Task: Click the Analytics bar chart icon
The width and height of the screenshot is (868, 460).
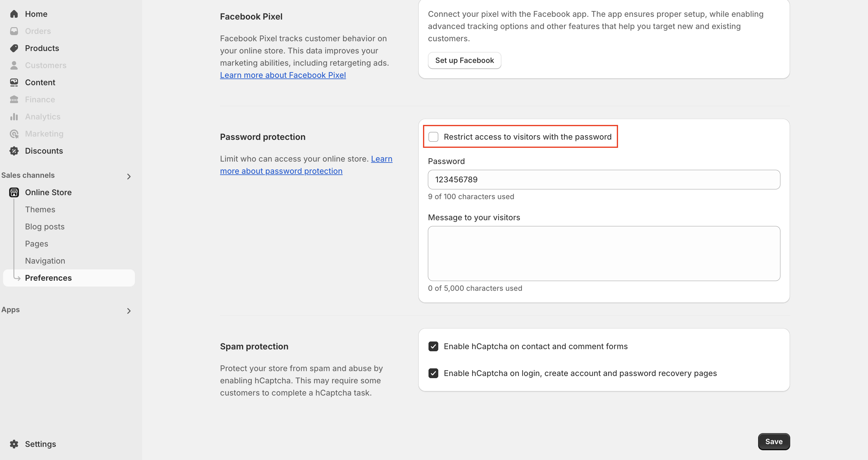Action: pyautogui.click(x=14, y=117)
